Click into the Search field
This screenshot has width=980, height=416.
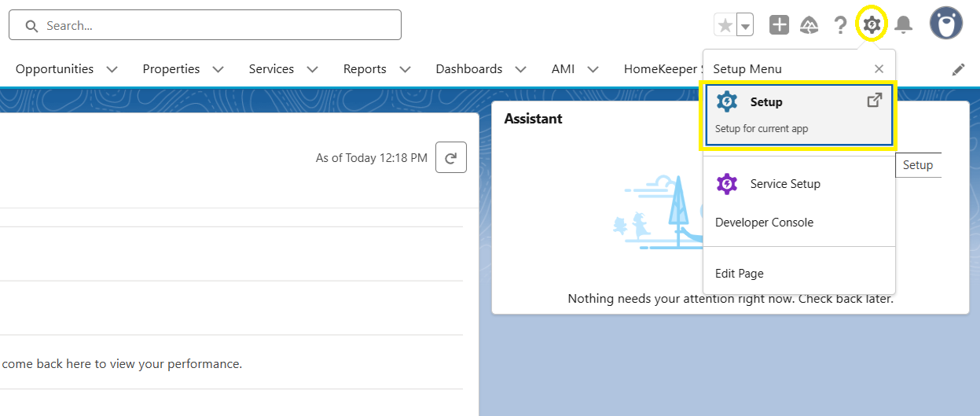212,25
